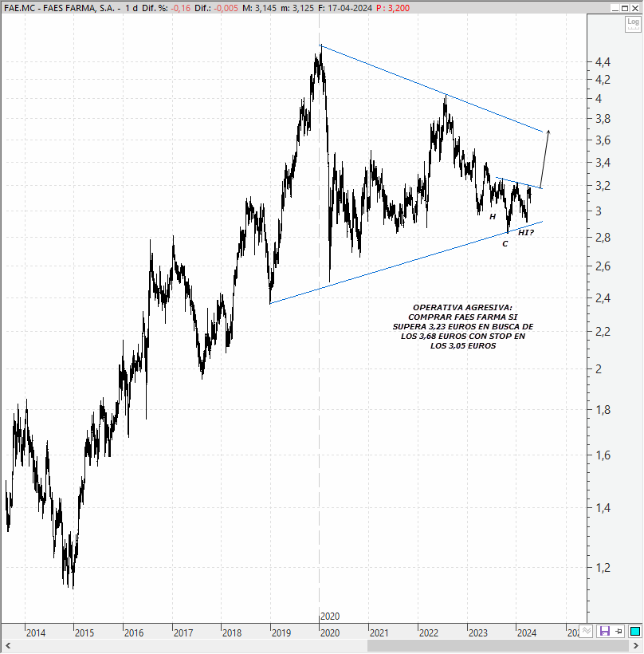Click the double-chevron expand button
644x654 pixels.
[586, 631]
